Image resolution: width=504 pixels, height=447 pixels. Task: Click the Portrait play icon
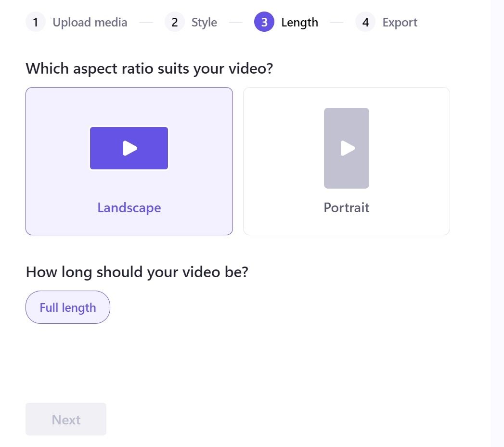click(x=348, y=148)
